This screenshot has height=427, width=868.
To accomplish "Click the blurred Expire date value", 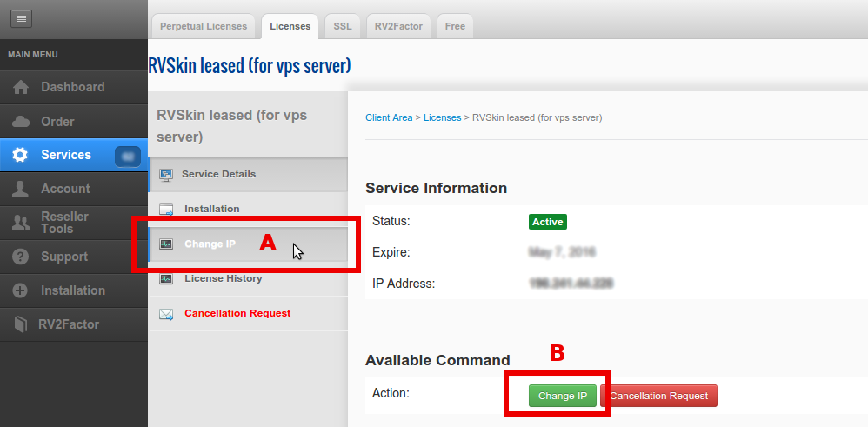I will tap(562, 252).
